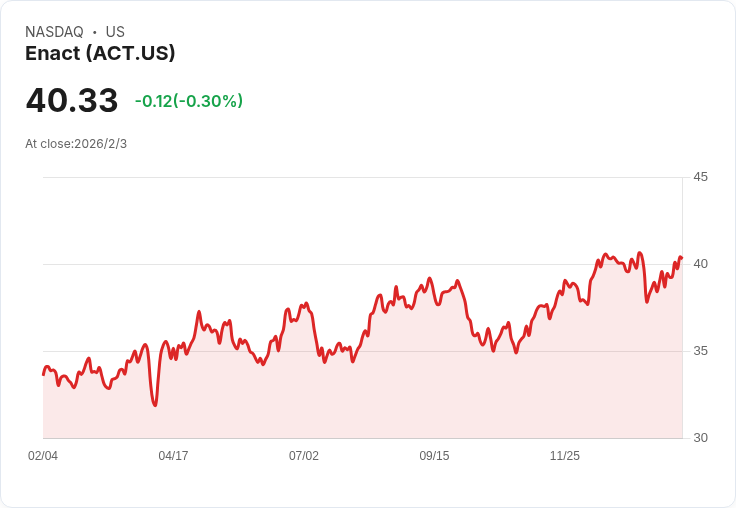Click the 45 price axis label

click(700, 177)
